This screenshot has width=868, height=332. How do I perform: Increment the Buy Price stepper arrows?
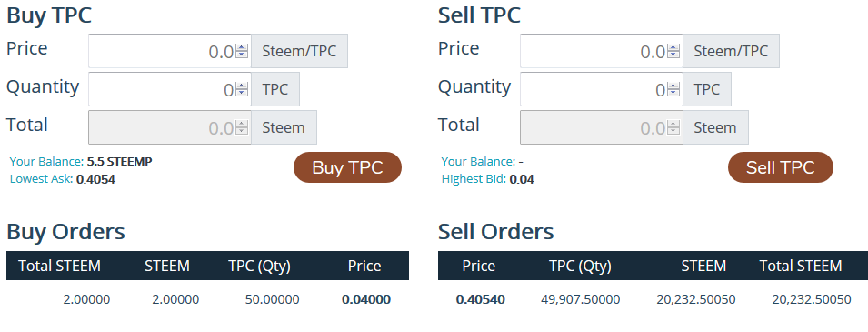(242, 47)
